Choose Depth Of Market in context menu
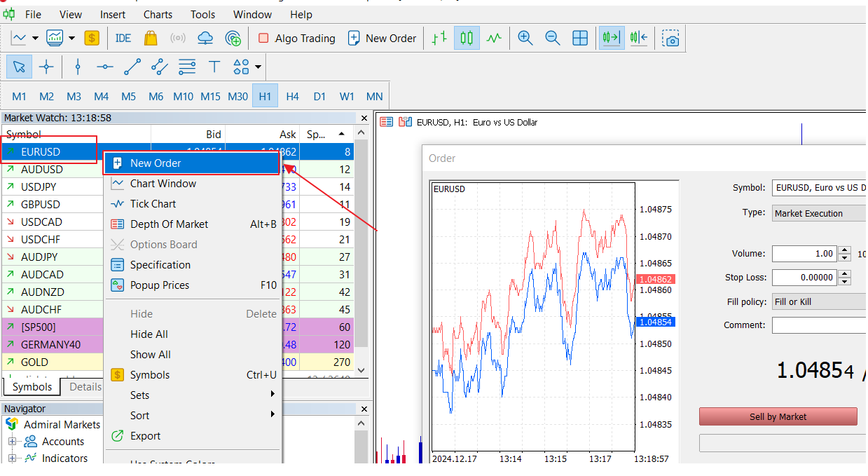The height and width of the screenshot is (476, 868). click(169, 224)
